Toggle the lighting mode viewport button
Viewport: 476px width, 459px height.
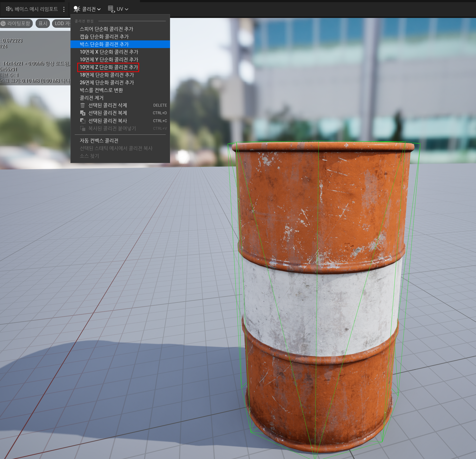point(16,23)
